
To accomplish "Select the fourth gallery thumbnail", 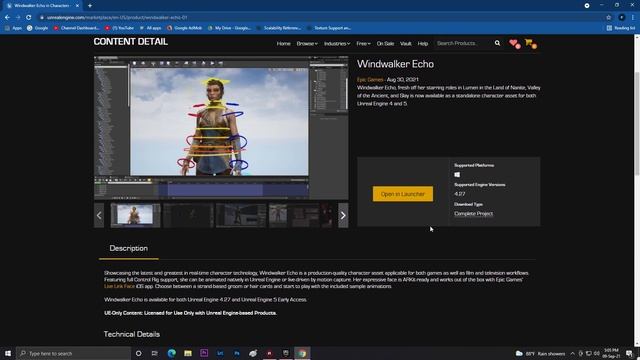I will (293, 215).
